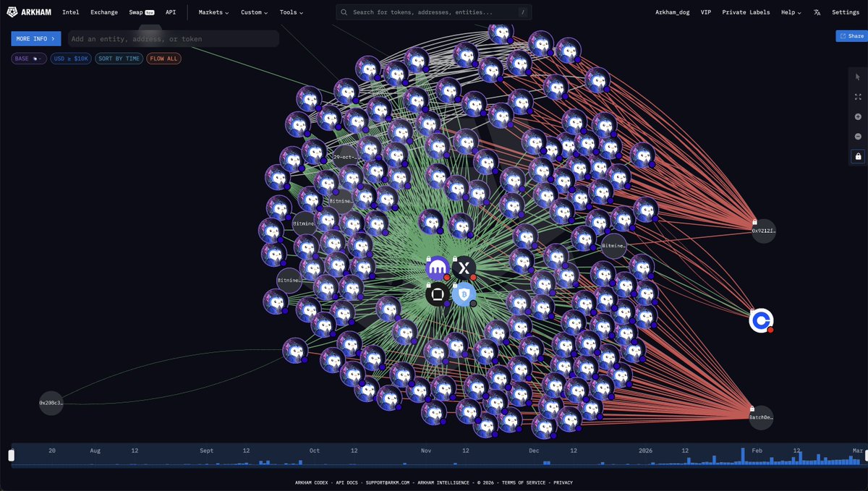Select the 29-oct labeled node
The width and height of the screenshot is (868, 491).
tap(346, 157)
